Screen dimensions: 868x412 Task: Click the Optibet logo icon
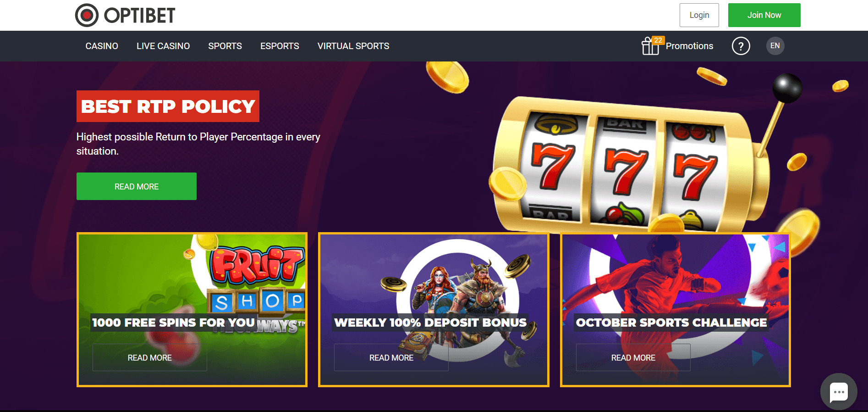87,15
